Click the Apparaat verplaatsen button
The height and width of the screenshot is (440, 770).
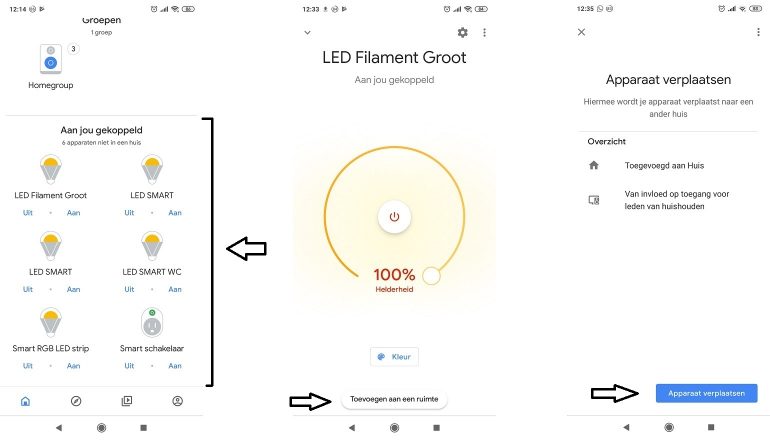tap(706, 393)
